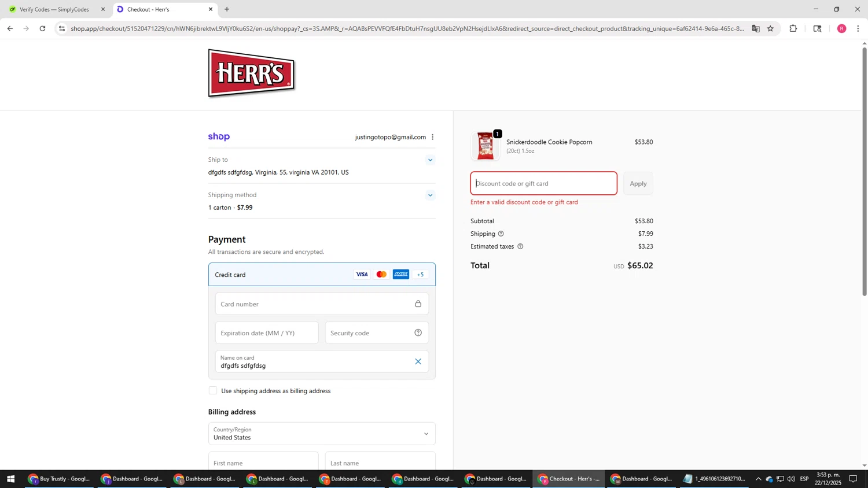The width and height of the screenshot is (868, 488).
Task: Click the Mastercard icon
Action: pyautogui.click(x=381, y=275)
